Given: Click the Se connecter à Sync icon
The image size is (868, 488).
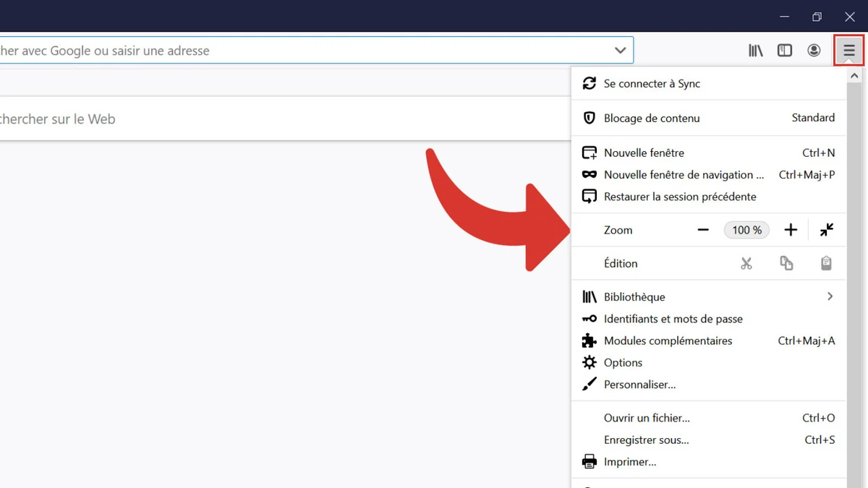Looking at the screenshot, I should pos(588,83).
